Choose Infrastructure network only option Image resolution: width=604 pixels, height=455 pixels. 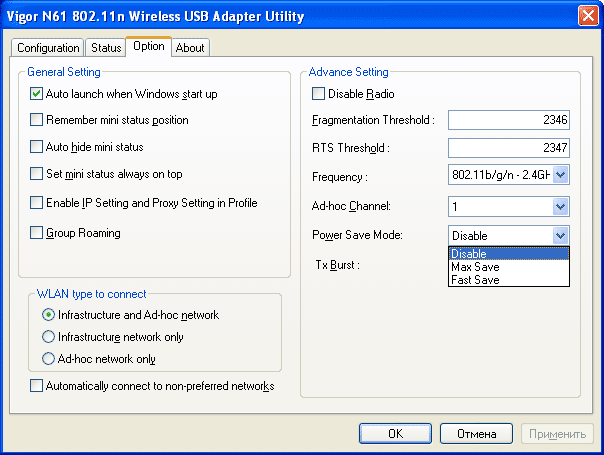point(48,337)
